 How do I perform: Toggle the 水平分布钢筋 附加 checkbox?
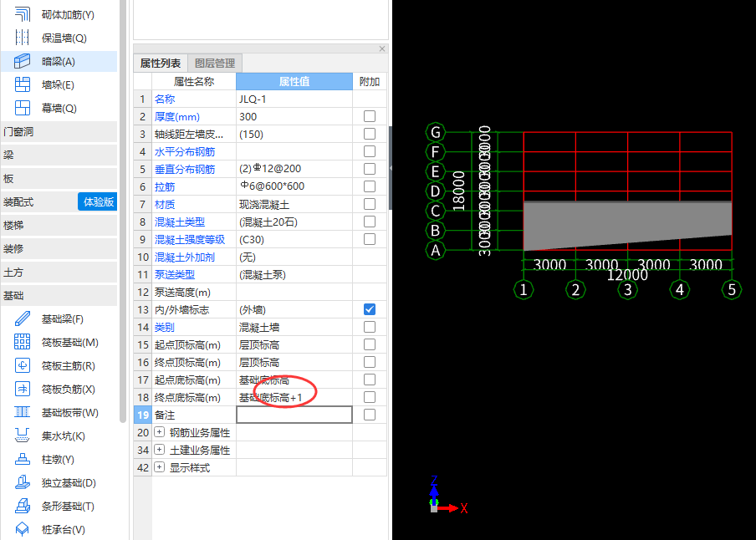click(x=370, y=151)
